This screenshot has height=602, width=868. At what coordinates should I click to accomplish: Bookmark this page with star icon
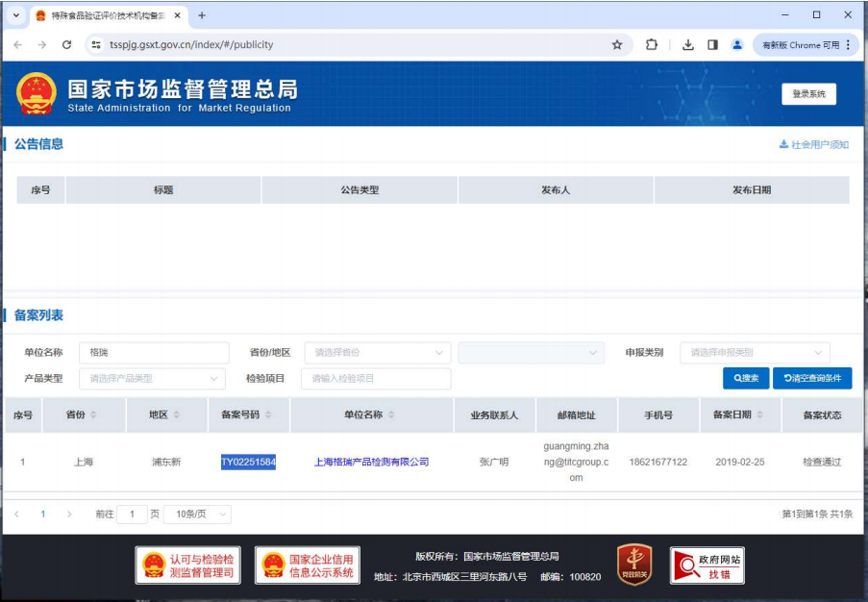617,45
